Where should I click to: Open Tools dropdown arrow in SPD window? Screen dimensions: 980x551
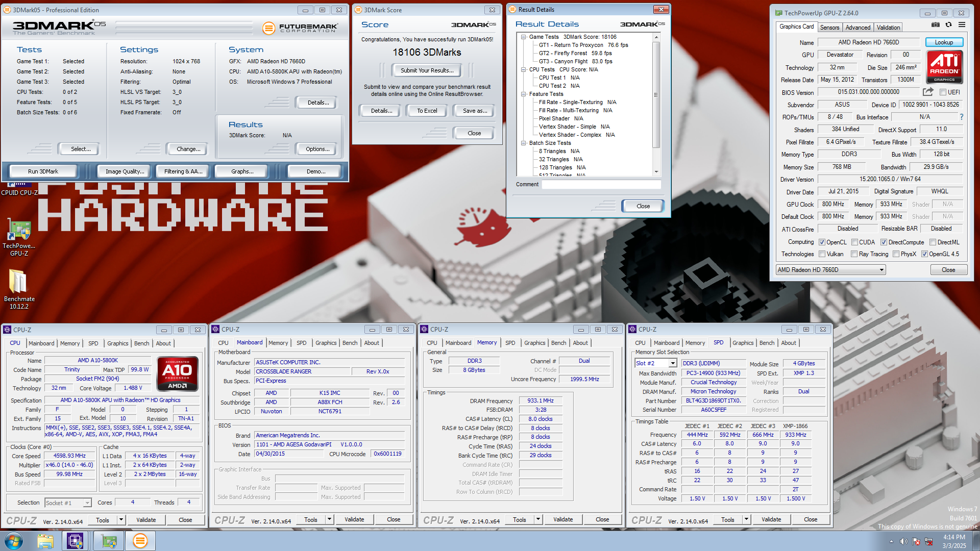pyautogui.click(x=746, y=519)
